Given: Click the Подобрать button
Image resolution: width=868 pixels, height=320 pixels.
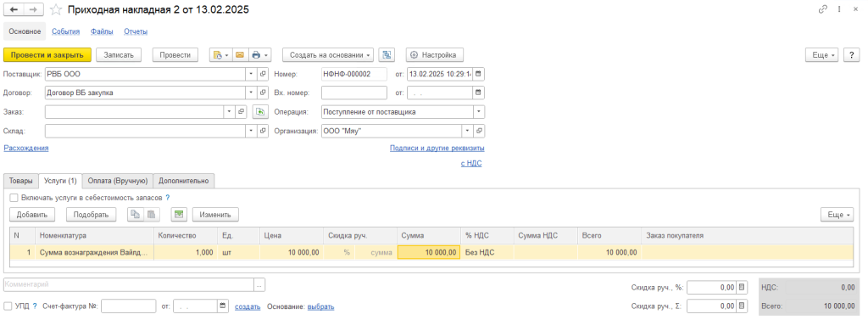Looking at the screenshot, I should click(91, 214).
